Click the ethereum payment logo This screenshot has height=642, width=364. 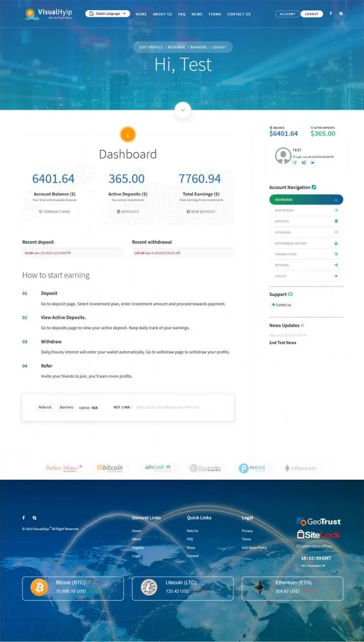[300, 468]
